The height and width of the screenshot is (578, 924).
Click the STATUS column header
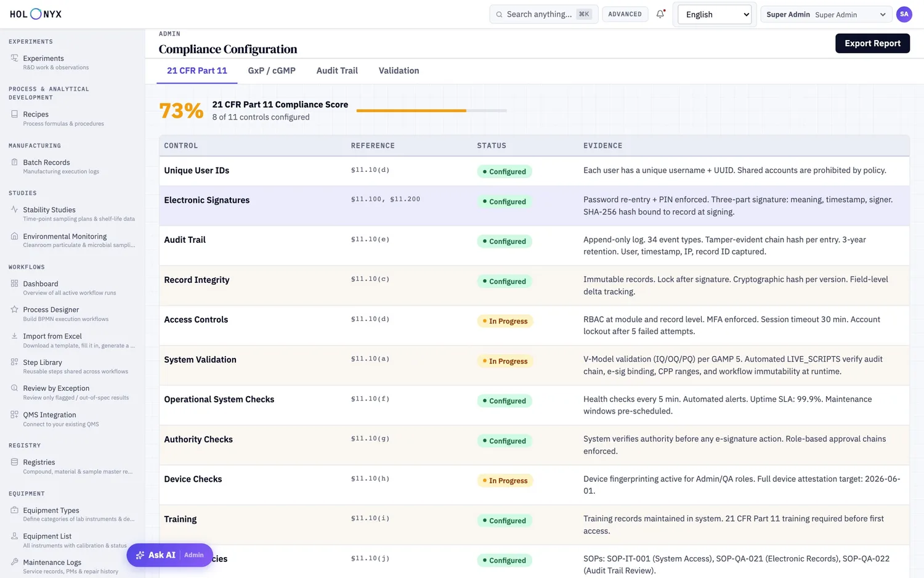coord(492,146)
